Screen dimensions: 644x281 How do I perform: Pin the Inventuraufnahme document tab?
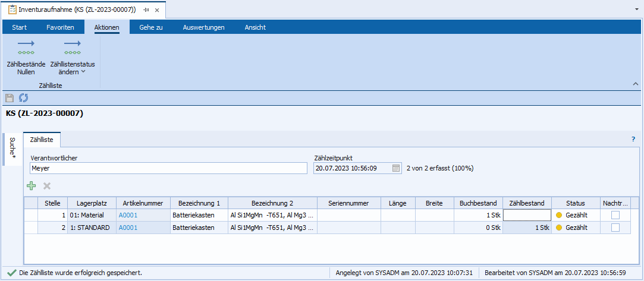146,10
